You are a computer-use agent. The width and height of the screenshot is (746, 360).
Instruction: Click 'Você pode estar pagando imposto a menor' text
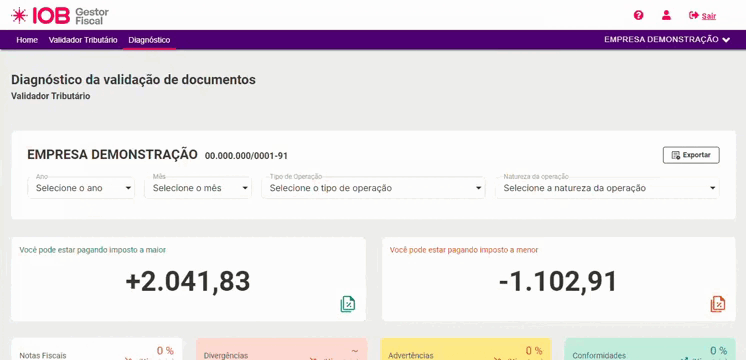click(x=464, y=250)
